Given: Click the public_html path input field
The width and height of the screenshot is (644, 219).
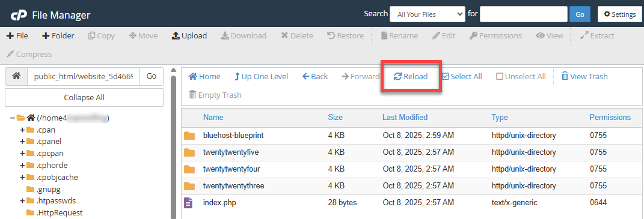Looking at the screenshot, I should pos(84,76).
